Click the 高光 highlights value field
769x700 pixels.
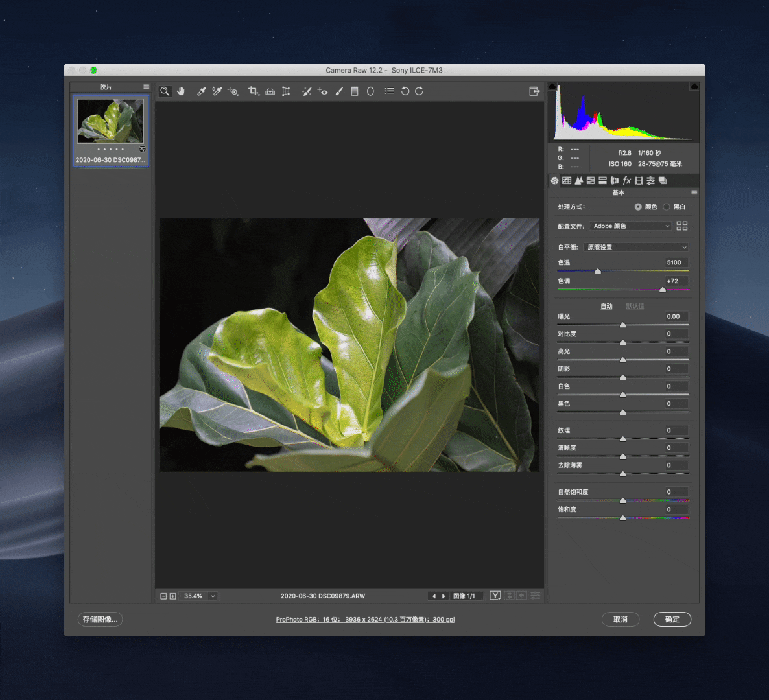[x=676, y=351]
